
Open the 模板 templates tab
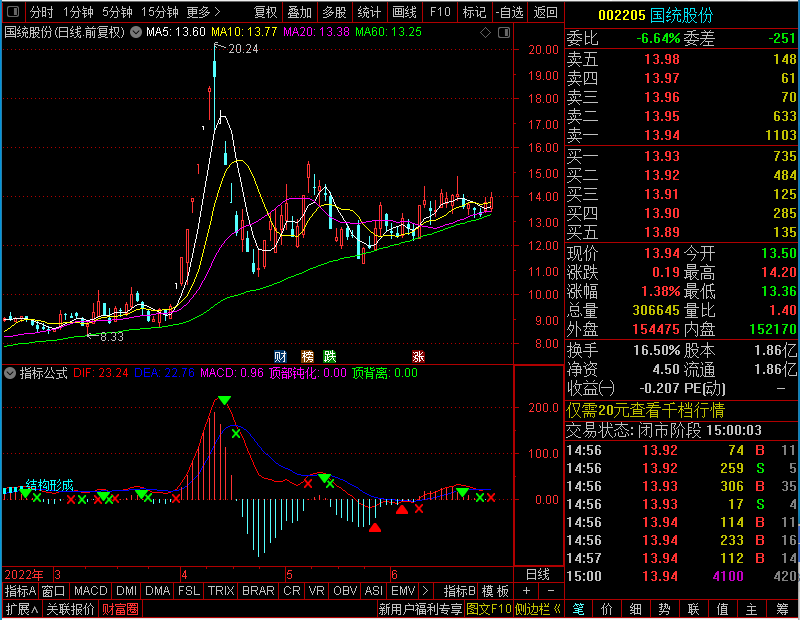(495, 591)
